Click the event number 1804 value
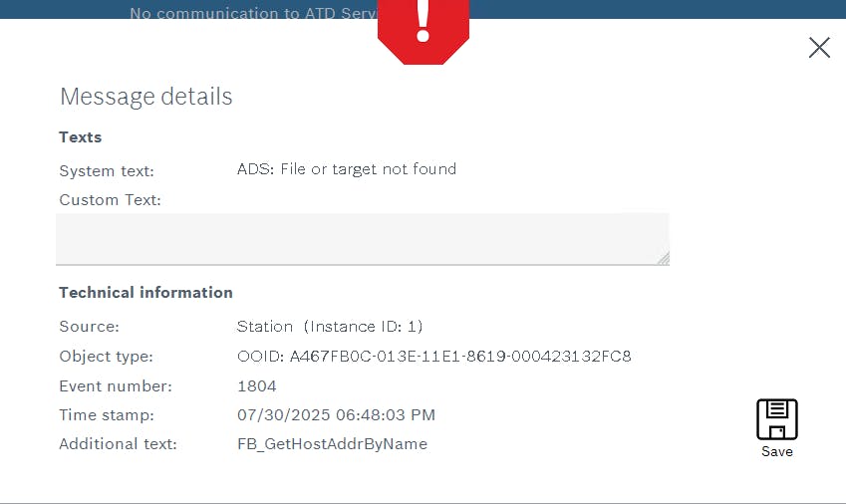This screenshot has width=846, height=504. click(x=257, y=385)
